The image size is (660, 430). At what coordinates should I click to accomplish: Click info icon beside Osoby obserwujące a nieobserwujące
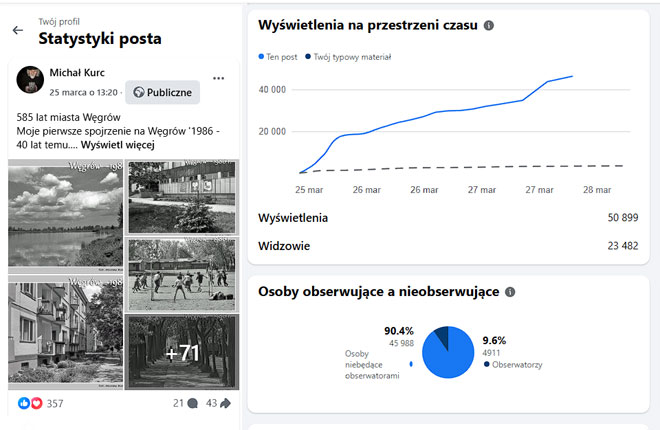coord(510,292)
